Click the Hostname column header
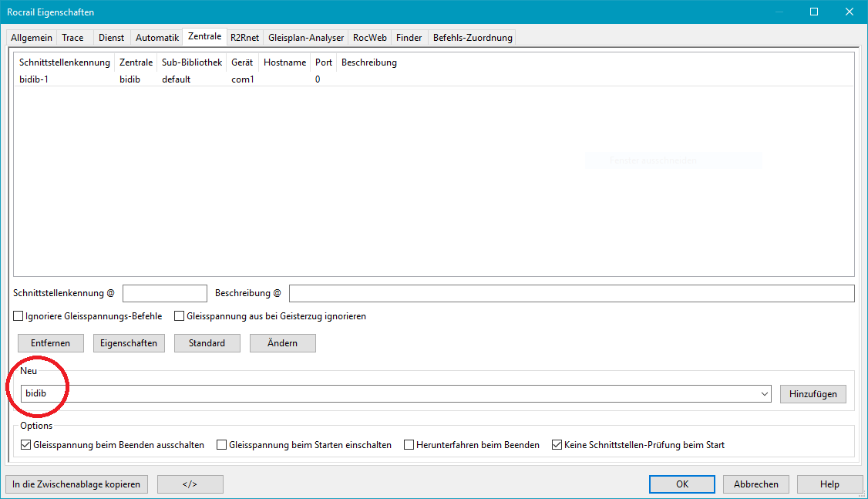The image size is (868, 499). point(284,62)
